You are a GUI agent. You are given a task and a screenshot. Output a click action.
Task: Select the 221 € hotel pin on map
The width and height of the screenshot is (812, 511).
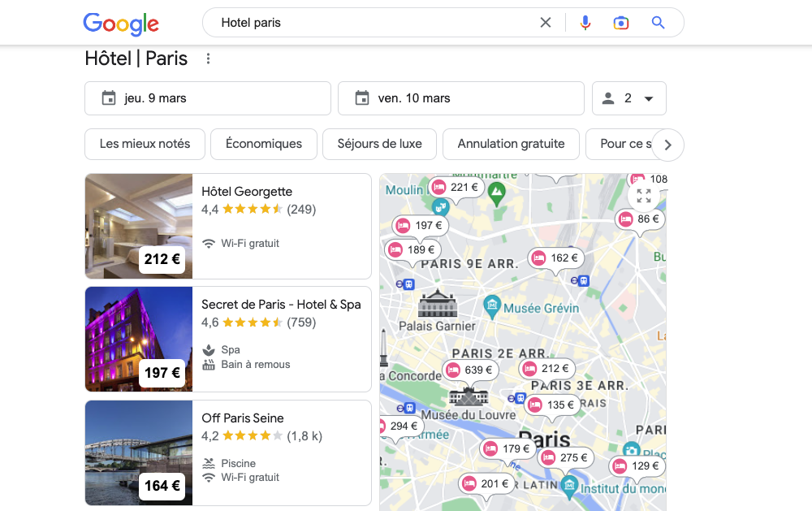[x=456, y=188]
